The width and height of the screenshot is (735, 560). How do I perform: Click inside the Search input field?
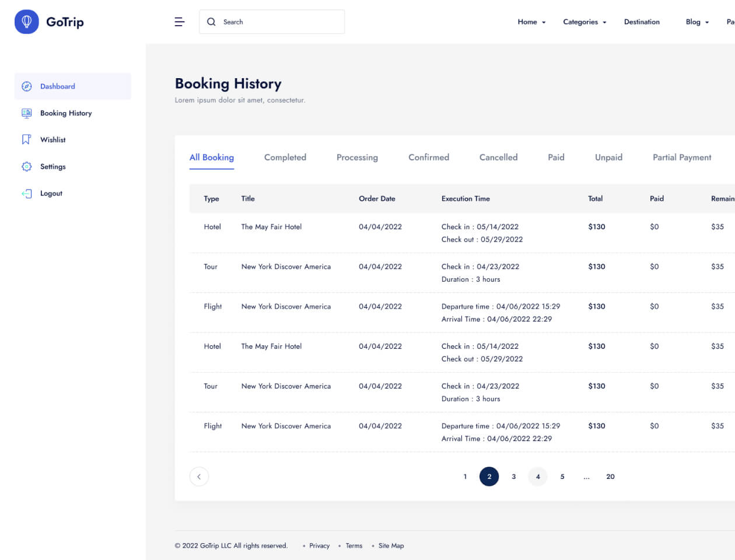coord(280,22)
